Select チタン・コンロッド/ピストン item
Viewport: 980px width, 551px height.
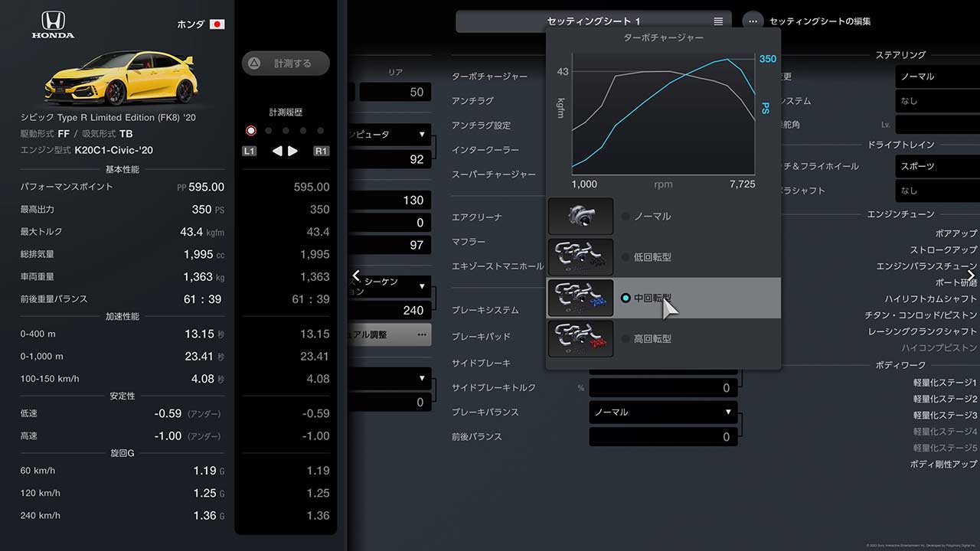(x=921, y=315)
